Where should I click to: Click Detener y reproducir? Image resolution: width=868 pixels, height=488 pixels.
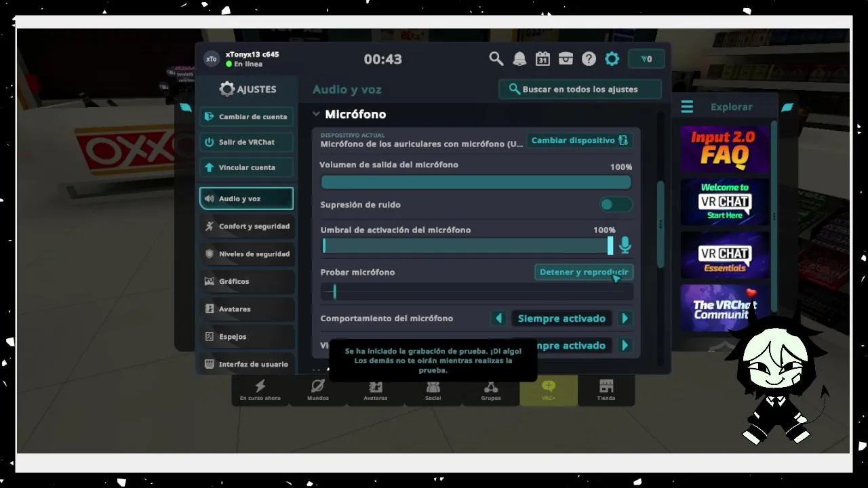[584, 272]
